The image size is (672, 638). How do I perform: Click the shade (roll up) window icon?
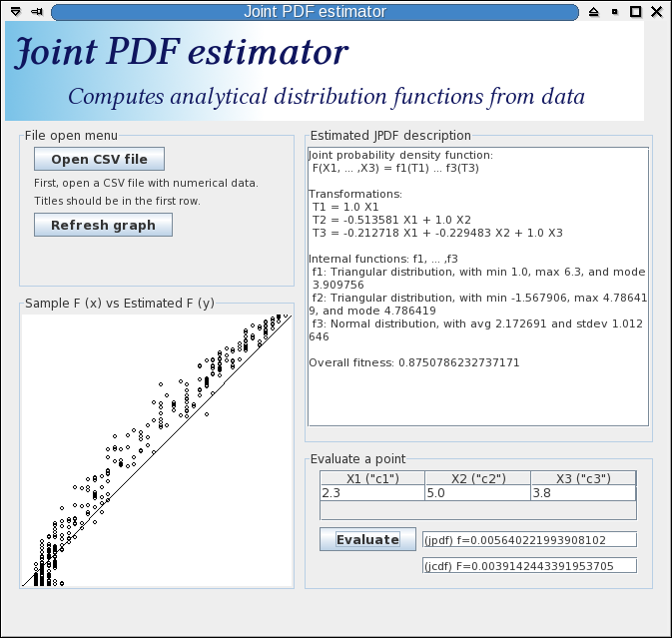(x=594, y=12)
